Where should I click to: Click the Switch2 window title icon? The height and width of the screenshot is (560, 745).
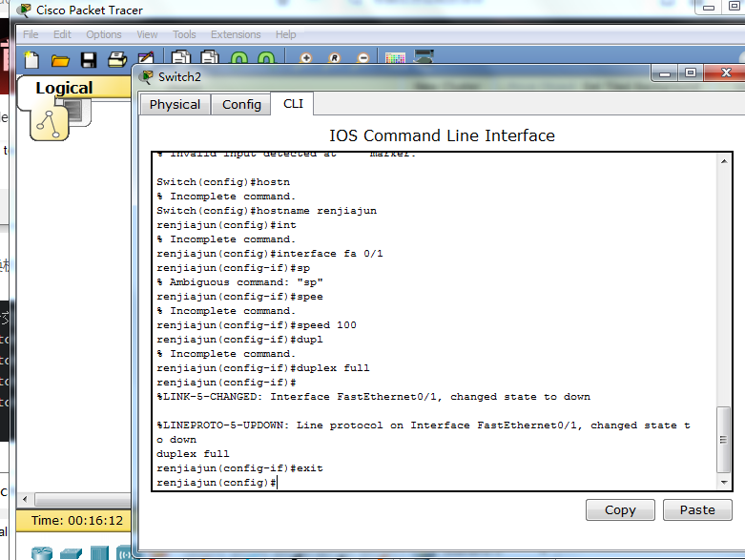point(148,76)
